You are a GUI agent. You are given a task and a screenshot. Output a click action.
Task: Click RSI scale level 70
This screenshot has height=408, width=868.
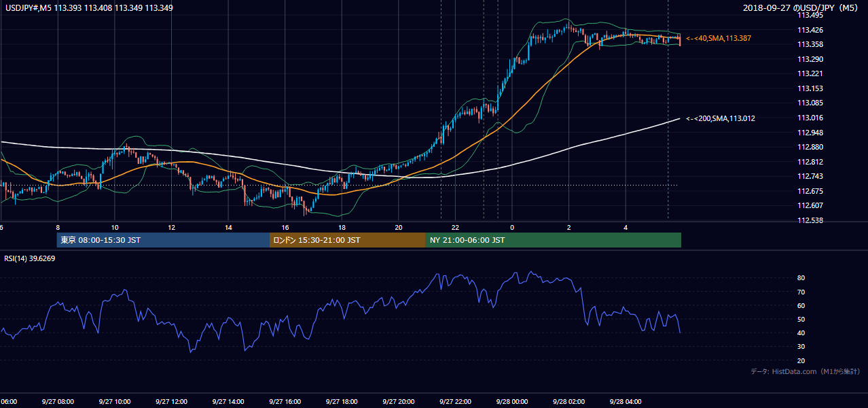(801, 292)
